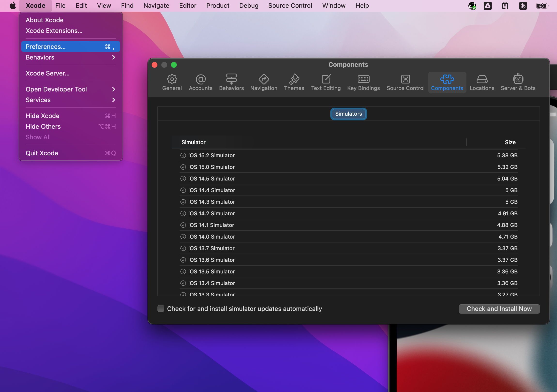Open the Accounts preferences tab

tap(200, 83)
